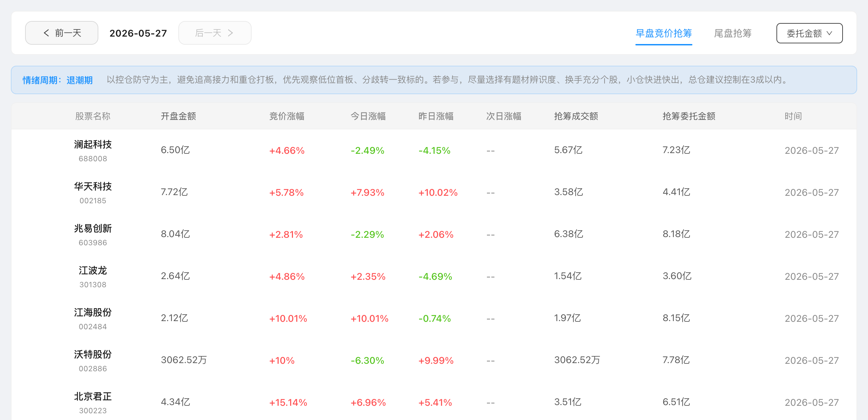Click 华天科技 auction gain +5.78%
868x420 pixels.
tap(287, 192)
